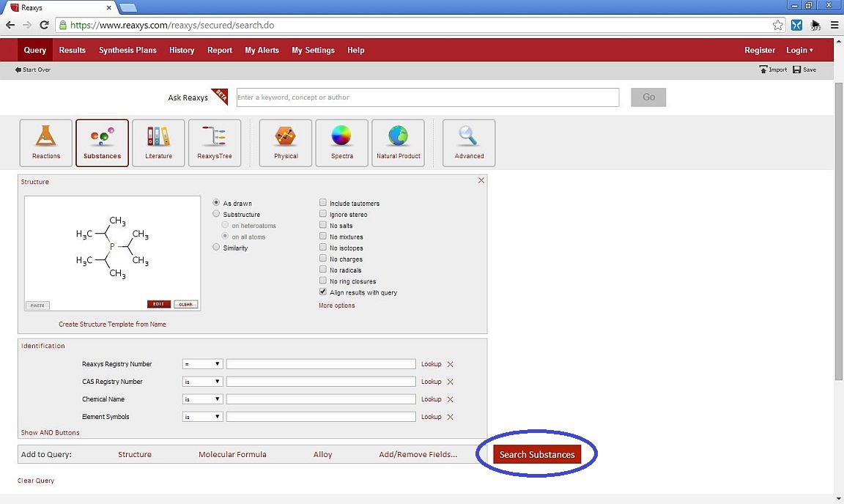Remove the Chemical Name field
844x504 pixels.
[451, 399]
